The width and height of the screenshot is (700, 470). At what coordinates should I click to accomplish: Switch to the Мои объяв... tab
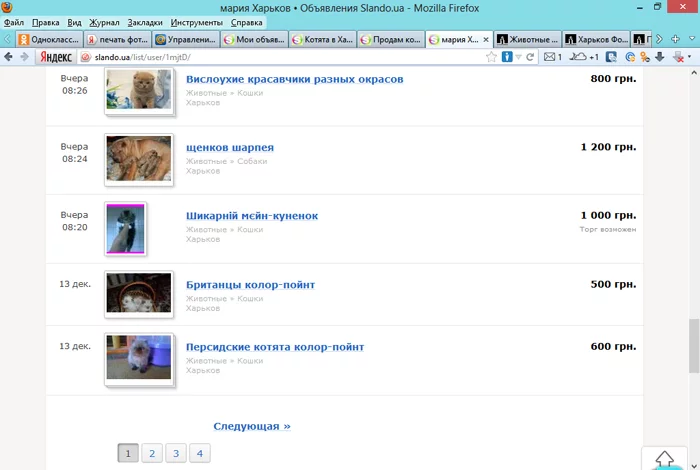[x=254, y=40]
